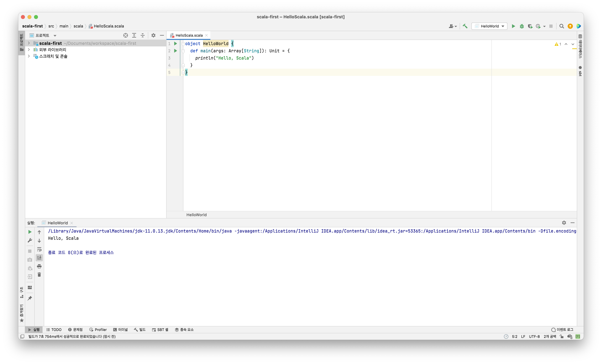Click the locate file target icon in project panel
This screenshot has height=364, width=602.
(x=126, y=35)
